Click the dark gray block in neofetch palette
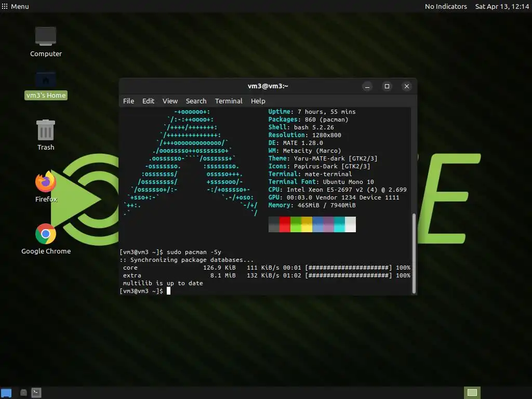The image size is (532, 399). (274, 224)
